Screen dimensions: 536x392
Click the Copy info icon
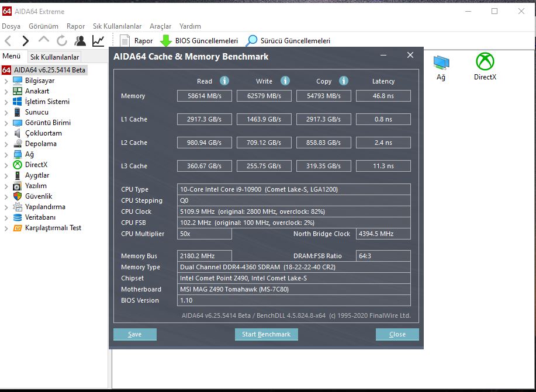click(344, 81)
